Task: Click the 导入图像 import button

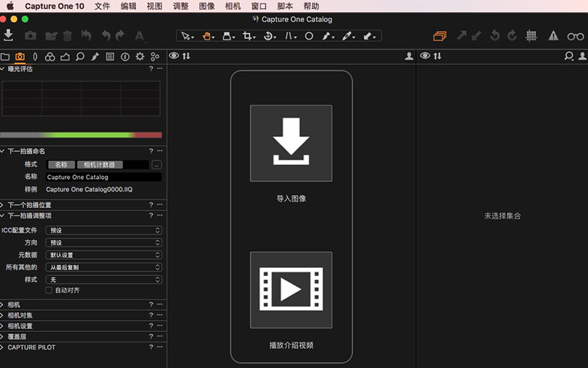Action: coord(291,143)
